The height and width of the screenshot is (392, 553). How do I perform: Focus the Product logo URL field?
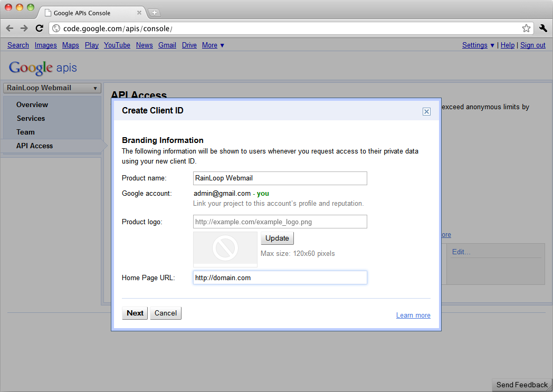(x=280, y=222)
